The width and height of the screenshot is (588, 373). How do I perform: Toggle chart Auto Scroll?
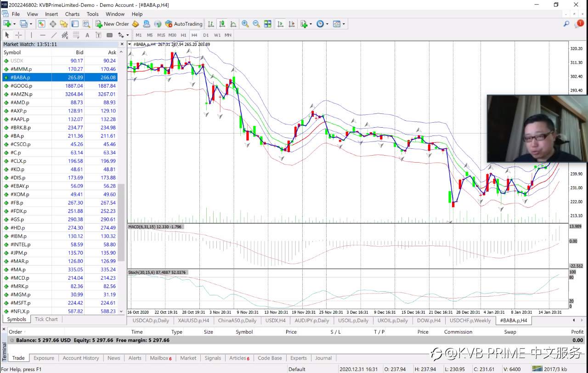[280, 23]
